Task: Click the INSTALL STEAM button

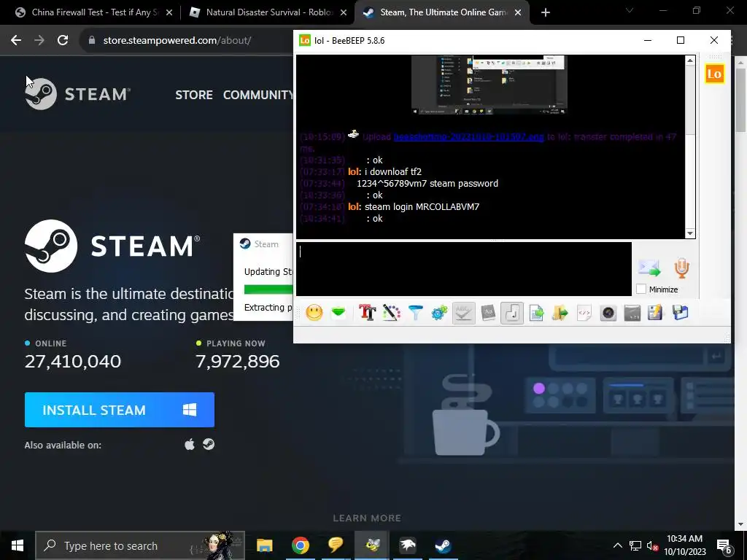Action: (x=120, y=410)
